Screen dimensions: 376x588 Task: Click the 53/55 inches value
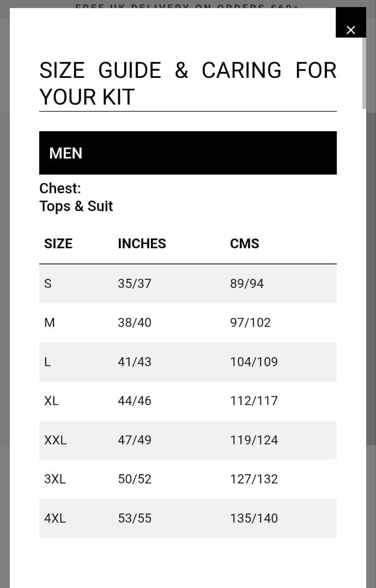[x=135, y=518]
